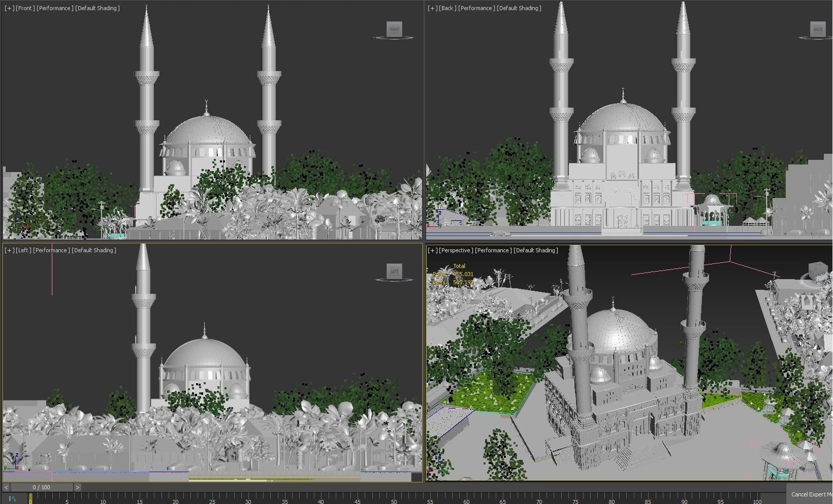This screenshot has width=833, height=504.
Task: Select the small gazebo in Back viewport
Action: pyautogui.click(x=712, y=211)
